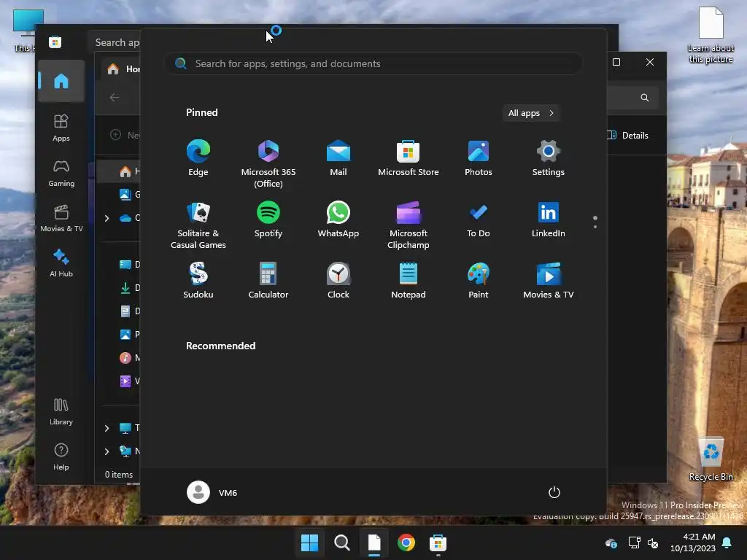Open Edge from pinned apps
The height and width of the screenshot is (560, 747).
coord(198,158)
